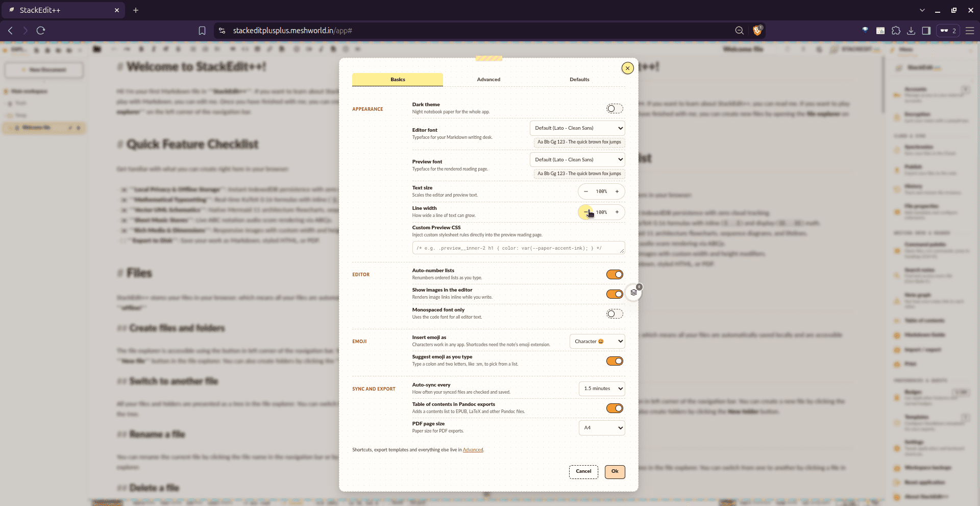The width and height of the screenshot is (980, 506).
Task: Toggle the browser sidebar panel icon
Action: tap(926, 31)
